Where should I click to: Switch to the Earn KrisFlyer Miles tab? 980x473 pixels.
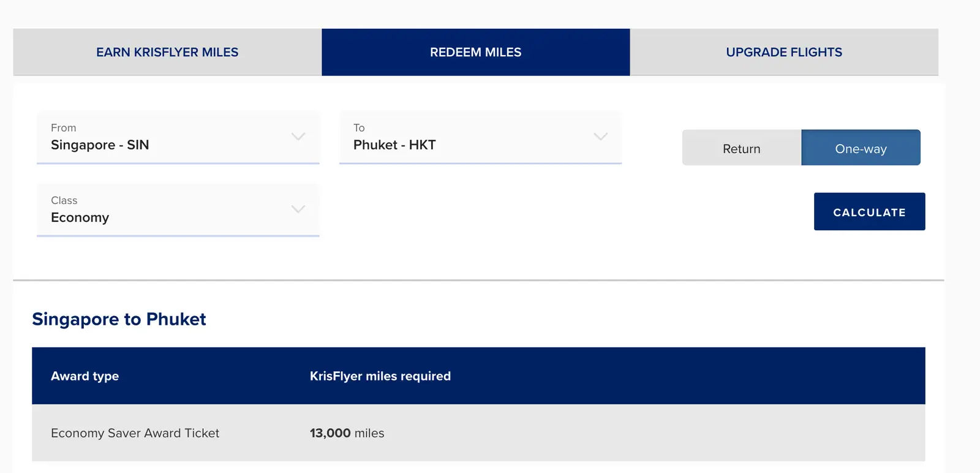167,52
